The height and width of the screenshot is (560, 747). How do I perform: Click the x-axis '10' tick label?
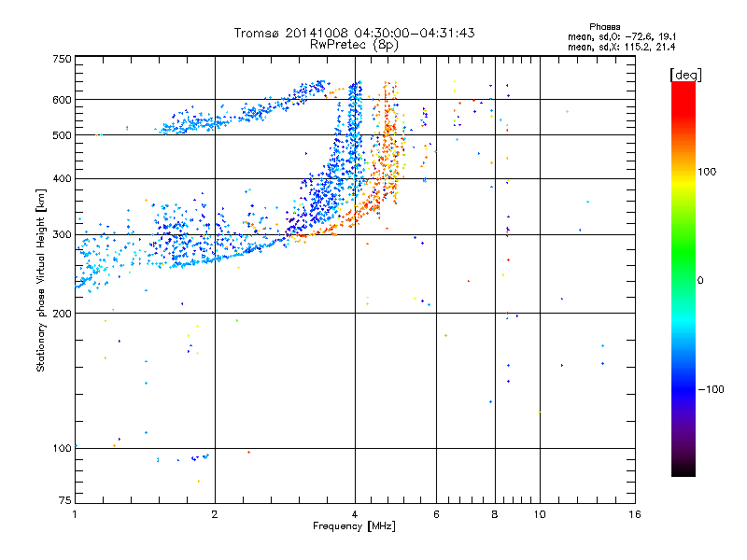(x=540, y=514)
